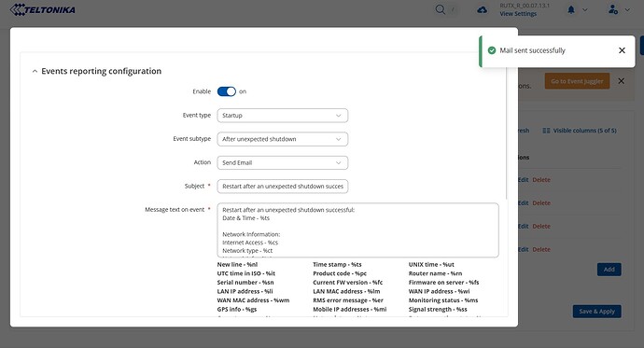Click the 'UNIX time - %ut' variable text
Viewport: 644px width, 348px height.
click(x=431, y=264)
